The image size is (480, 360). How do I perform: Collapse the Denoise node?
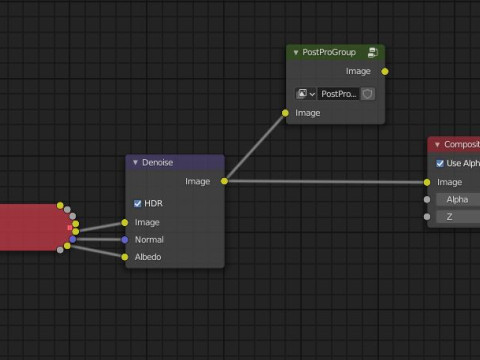[135, 163]
